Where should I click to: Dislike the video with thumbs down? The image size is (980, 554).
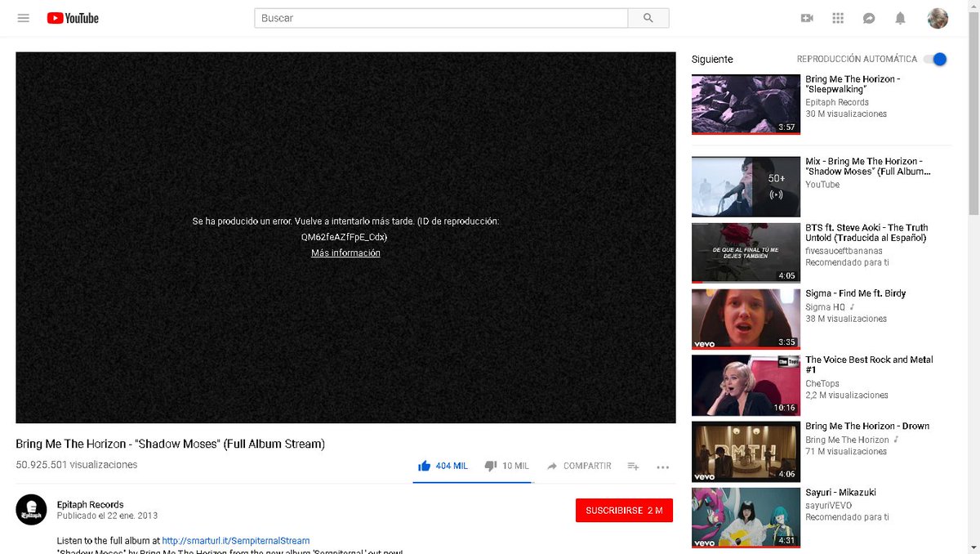coord(491,466)
